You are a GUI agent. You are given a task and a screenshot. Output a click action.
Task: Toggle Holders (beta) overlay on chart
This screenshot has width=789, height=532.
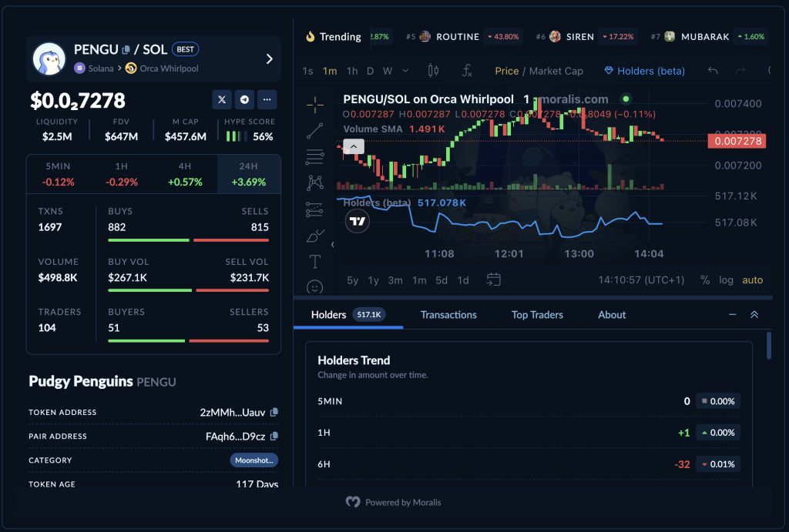(x=645, y=71)
